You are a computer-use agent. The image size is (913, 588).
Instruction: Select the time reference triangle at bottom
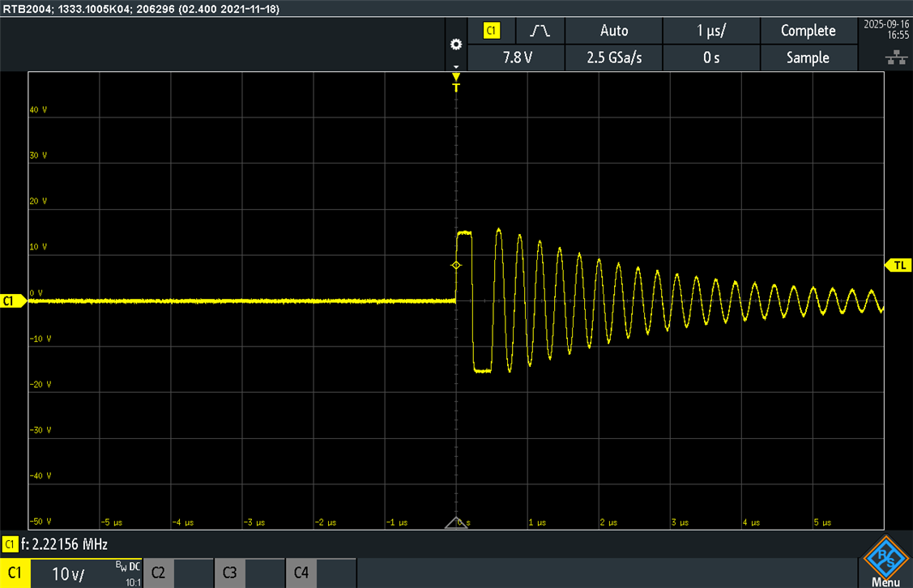tap(456, 522)
